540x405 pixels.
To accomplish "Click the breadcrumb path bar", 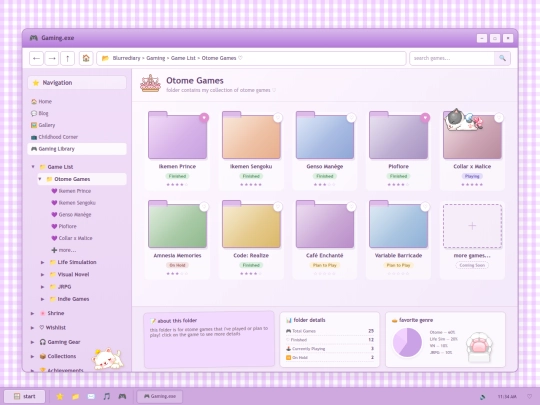I will (251, 58).
